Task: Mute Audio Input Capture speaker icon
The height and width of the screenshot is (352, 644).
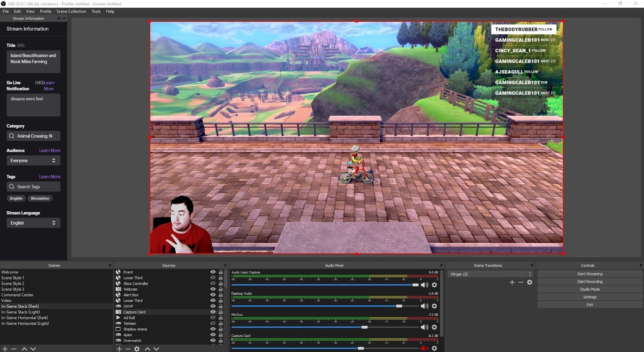Action: 424,285
